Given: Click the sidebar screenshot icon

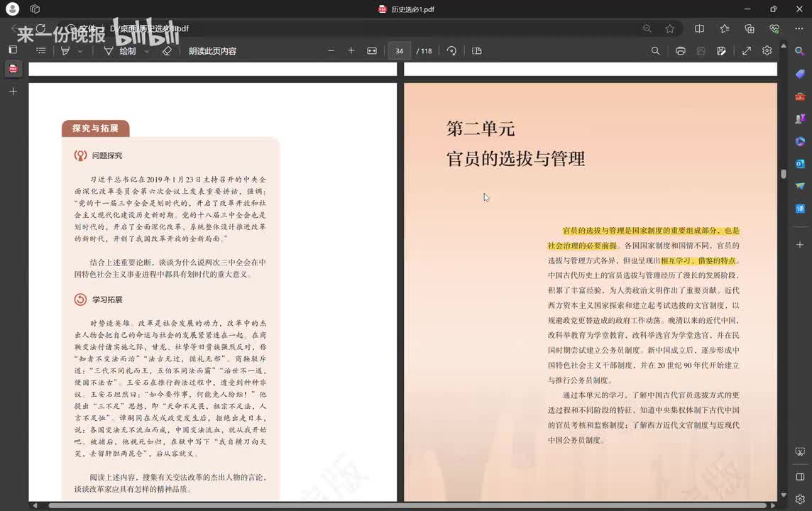Looking at the screenshot, I should pyautogui.click(x=800, y=451).
